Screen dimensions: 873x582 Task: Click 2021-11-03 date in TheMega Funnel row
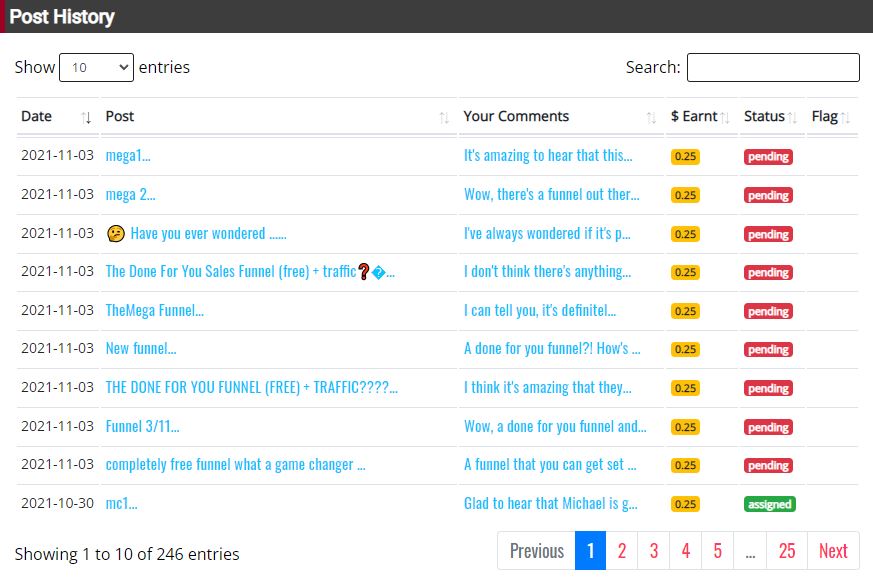[x=57, y=310]
